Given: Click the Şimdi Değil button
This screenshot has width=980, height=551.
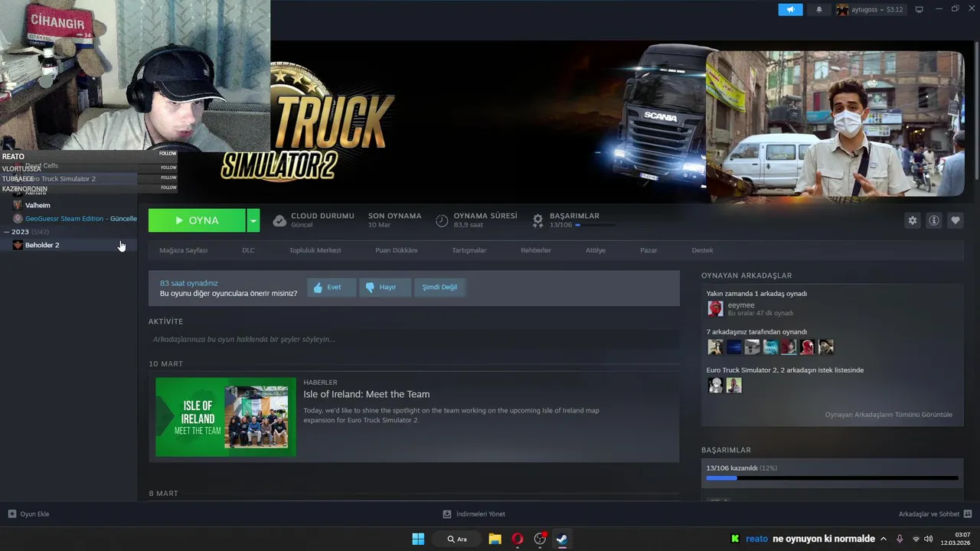Looking at the screenshot, I should [439, 287].
